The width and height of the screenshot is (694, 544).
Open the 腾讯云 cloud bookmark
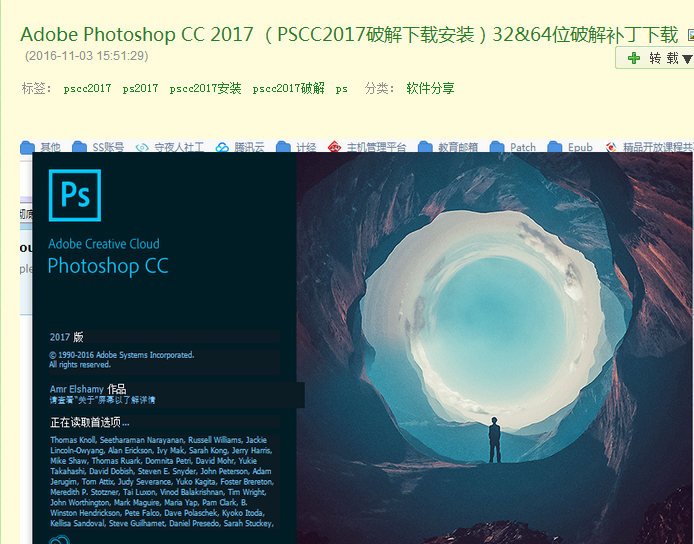239,147
